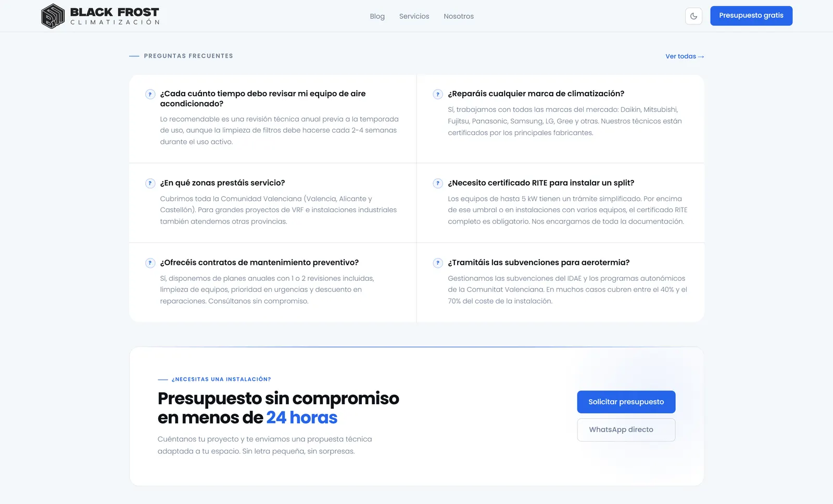Select the question ¿Reparáis cualquier marca de climatización?
The image size is (833, 504).
[536, 94]
